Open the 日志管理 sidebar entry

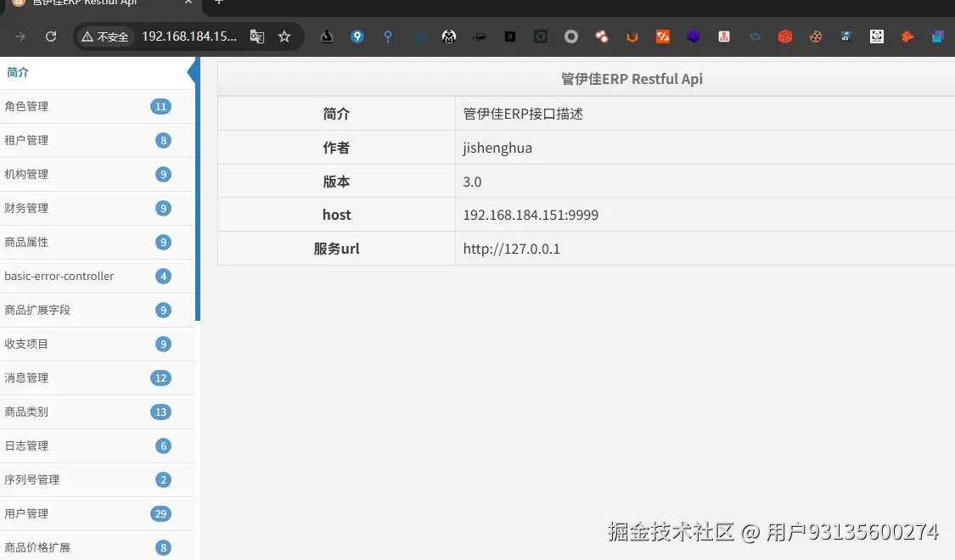(x=98, y=446)
